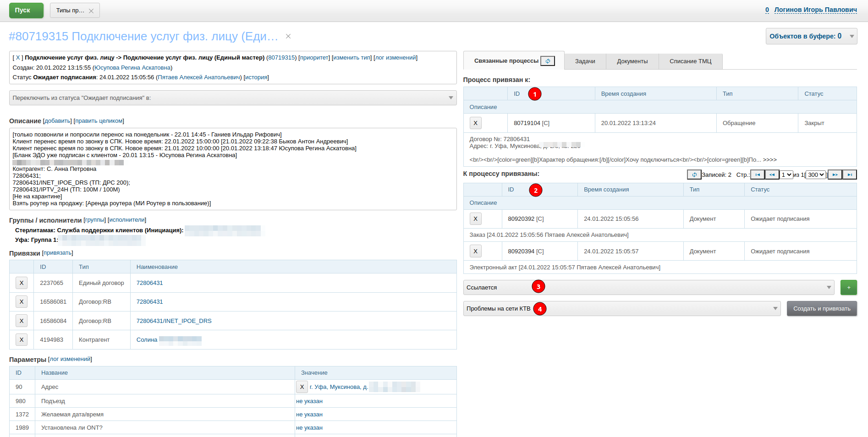Select page number dropdown showing 1
This screenshot has height=437, width=868.
(786, 175)
